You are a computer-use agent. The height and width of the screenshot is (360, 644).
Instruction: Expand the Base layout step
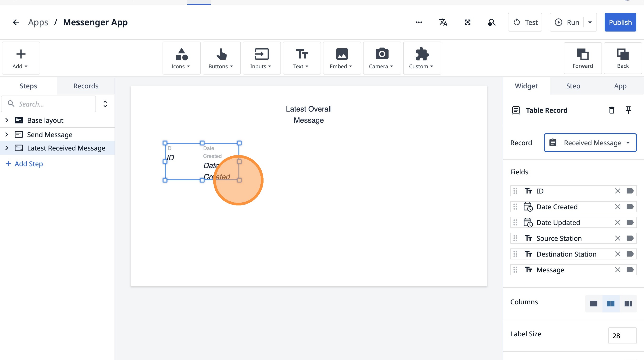coord(7,120)
